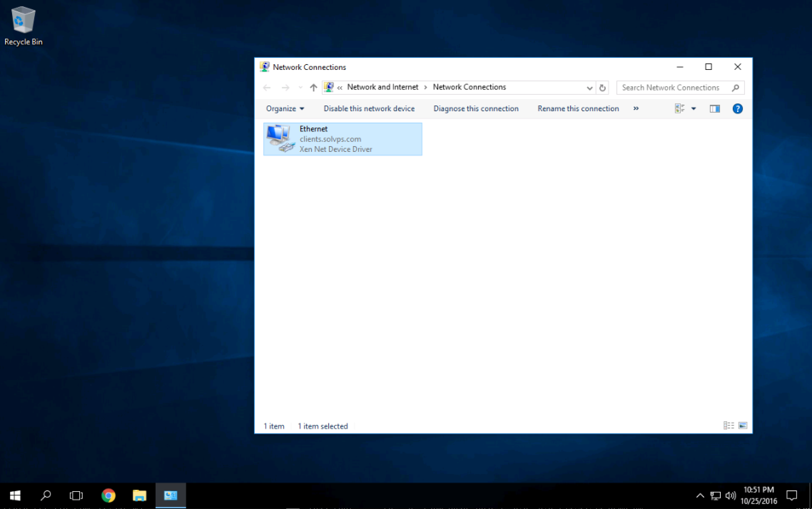The image size is (812, 509).
Task: Switch to Details view using the status bar icon
Action: click(729, 425)
